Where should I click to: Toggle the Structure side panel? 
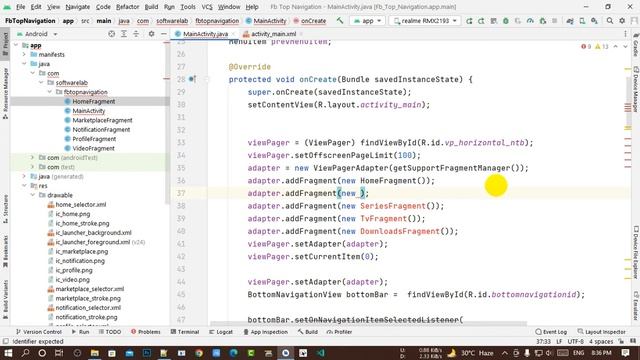click(5, 209)
